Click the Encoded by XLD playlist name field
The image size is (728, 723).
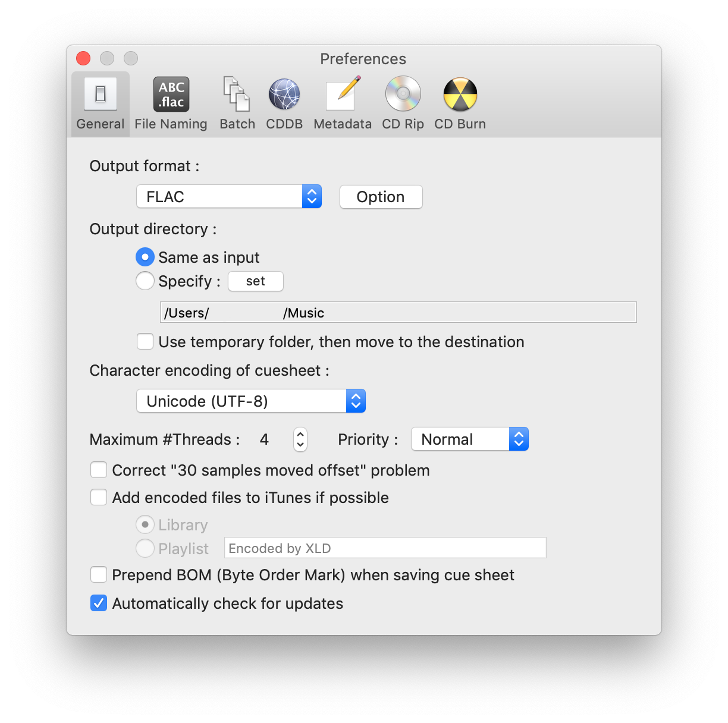[385, 548]
